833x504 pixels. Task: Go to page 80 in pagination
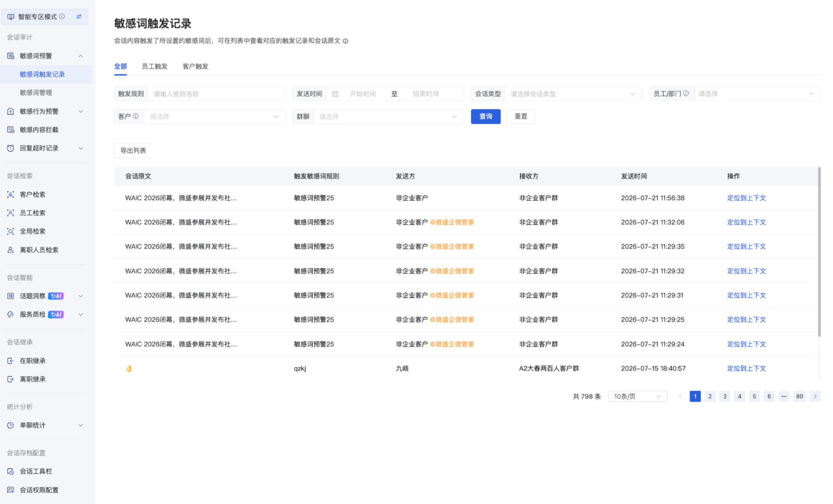click(799, 396)
